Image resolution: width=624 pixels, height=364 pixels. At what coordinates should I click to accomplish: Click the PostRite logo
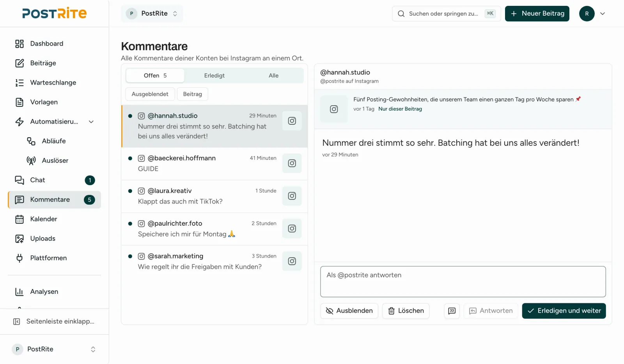(x=54, y=13)
